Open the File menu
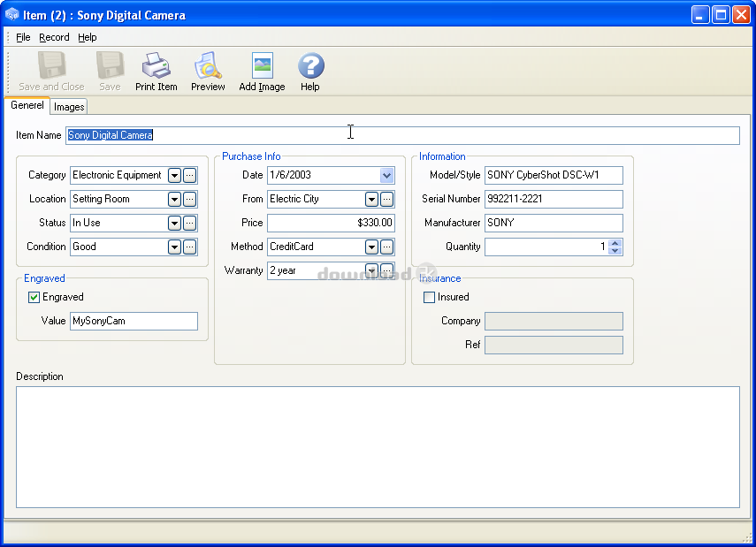This screenshot has height=547, width=756. 23,37
